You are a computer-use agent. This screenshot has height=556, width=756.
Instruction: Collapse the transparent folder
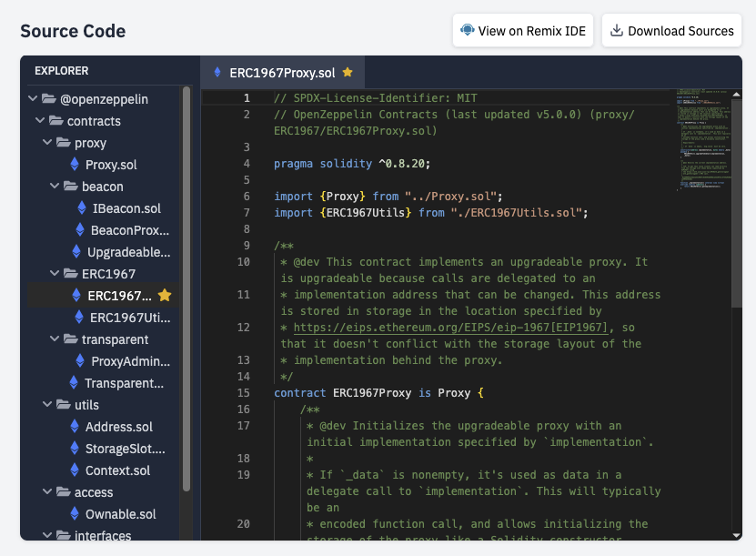point(55,339)
